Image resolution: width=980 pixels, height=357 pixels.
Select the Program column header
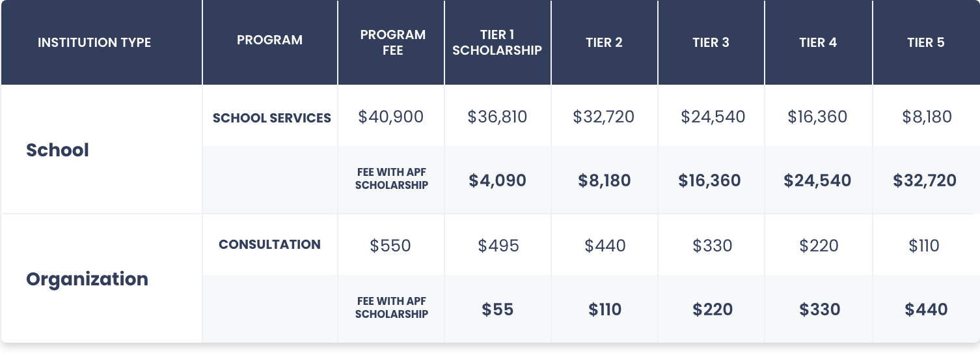pyautogui.click(x=269, y=40)
